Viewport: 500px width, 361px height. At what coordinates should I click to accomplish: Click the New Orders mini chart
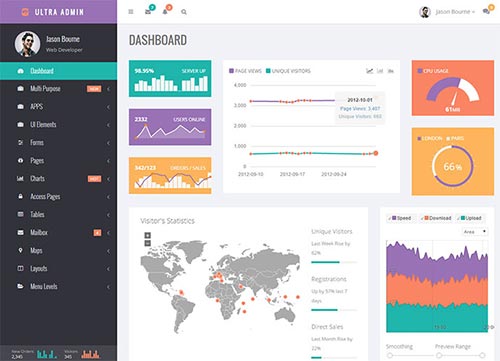coord(47,354)
